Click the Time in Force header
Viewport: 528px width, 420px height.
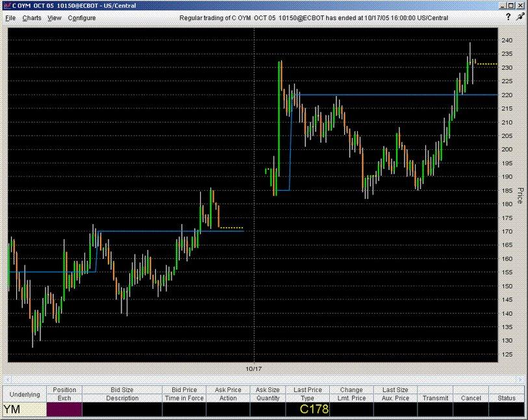[x=184, y=398]
